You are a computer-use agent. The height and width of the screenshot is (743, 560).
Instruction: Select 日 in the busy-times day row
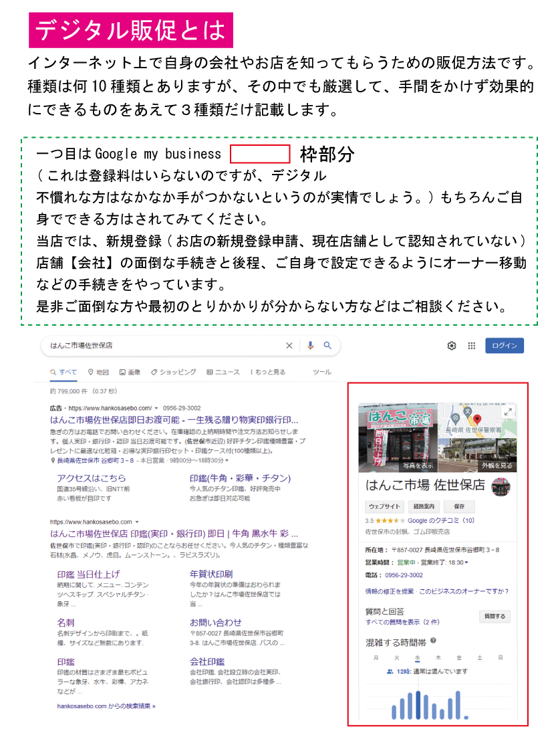(501, 657)
